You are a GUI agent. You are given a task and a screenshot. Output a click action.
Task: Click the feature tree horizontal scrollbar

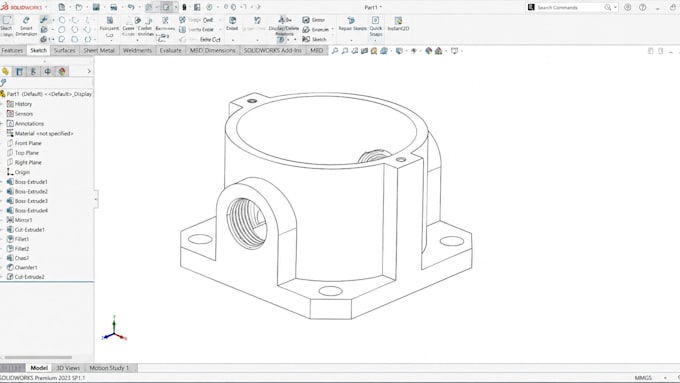(38, 357)
